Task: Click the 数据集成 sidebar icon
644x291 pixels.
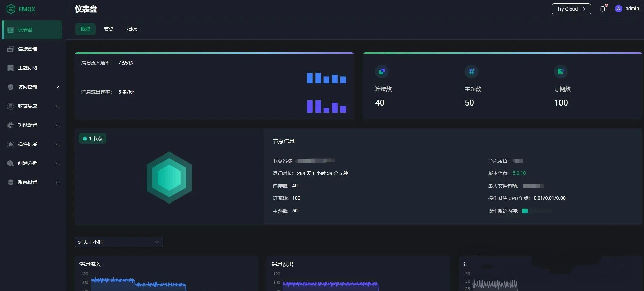Action: (11, 106)
